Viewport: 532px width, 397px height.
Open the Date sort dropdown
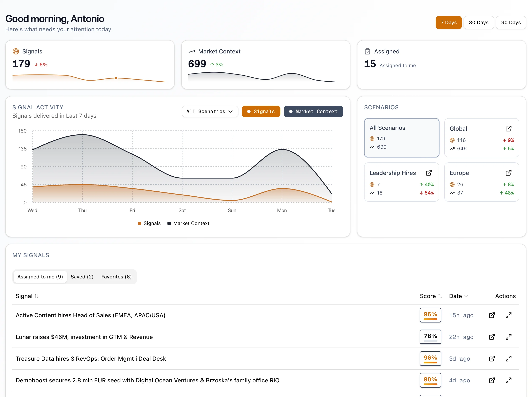coord(458,296)
